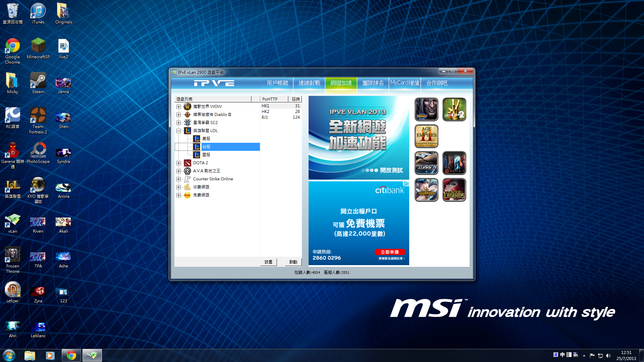The height and width of the screenshot is (362, 644).
Task: Click the 設置 button
Action: 268,262
